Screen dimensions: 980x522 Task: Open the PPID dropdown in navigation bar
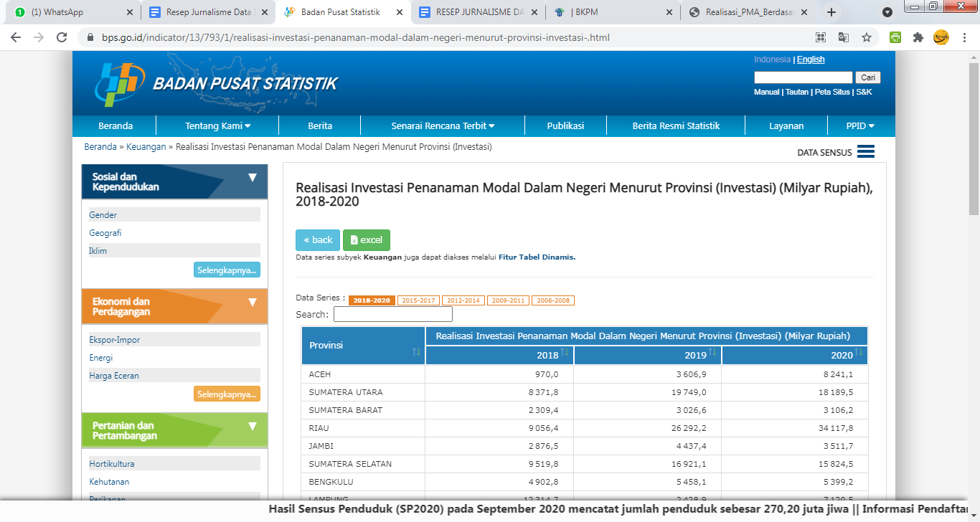(860, 125)
